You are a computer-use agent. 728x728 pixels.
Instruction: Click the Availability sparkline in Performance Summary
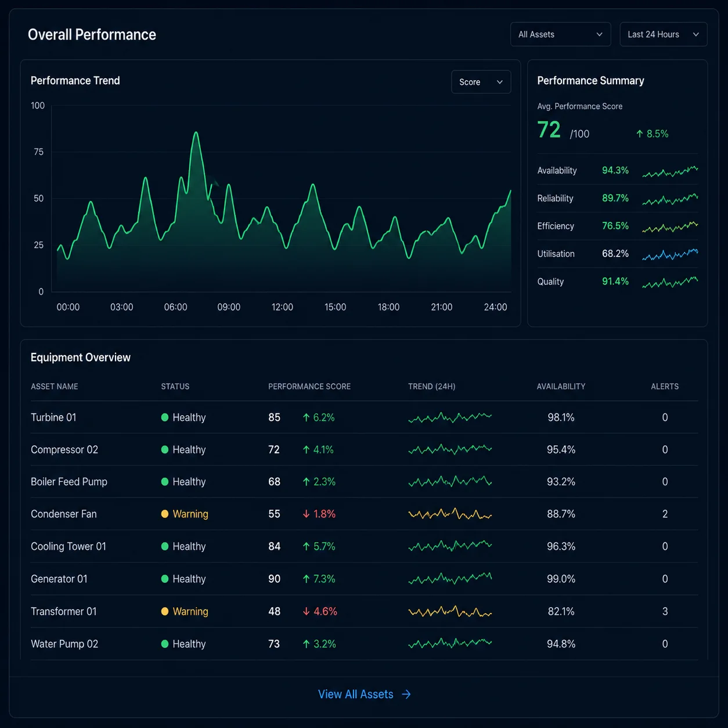coord(670,172)
